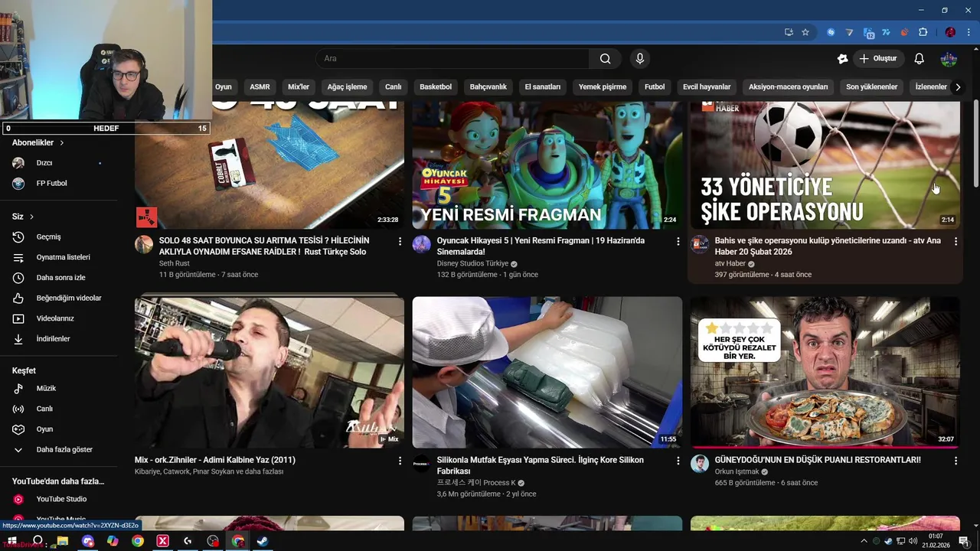Click the page vertical scrollbar

(x=976, y=142)
